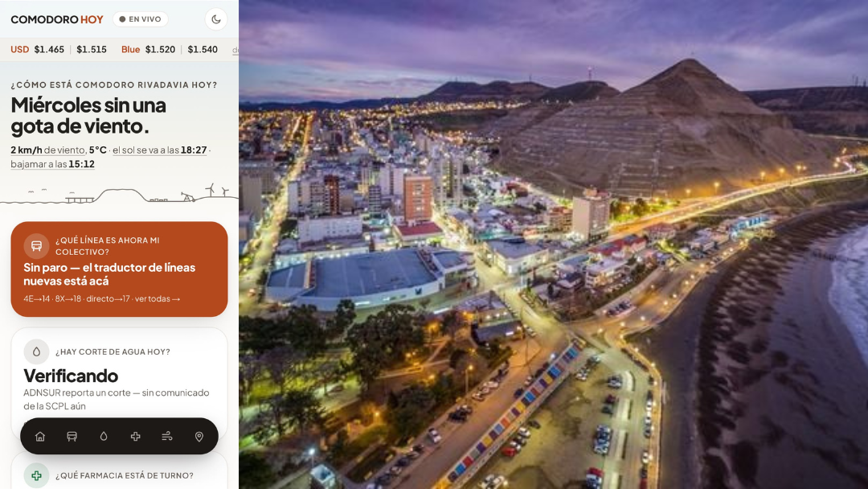Click '¿CÓMO ESTÁ COMODORO RIVADAVIA HOY?' heading
Screen dimensions: 868x489
[114, 84]
